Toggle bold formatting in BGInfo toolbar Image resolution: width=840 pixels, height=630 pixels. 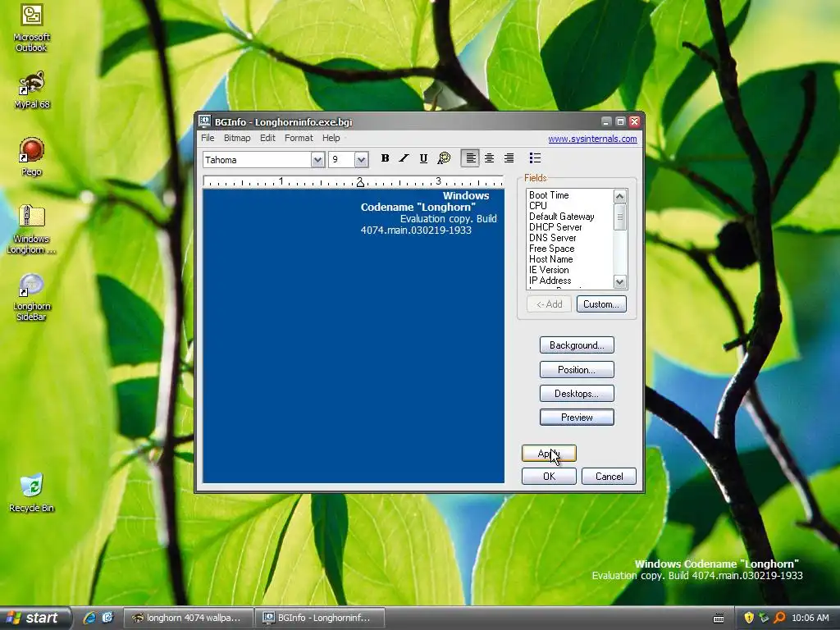[385, 158]
